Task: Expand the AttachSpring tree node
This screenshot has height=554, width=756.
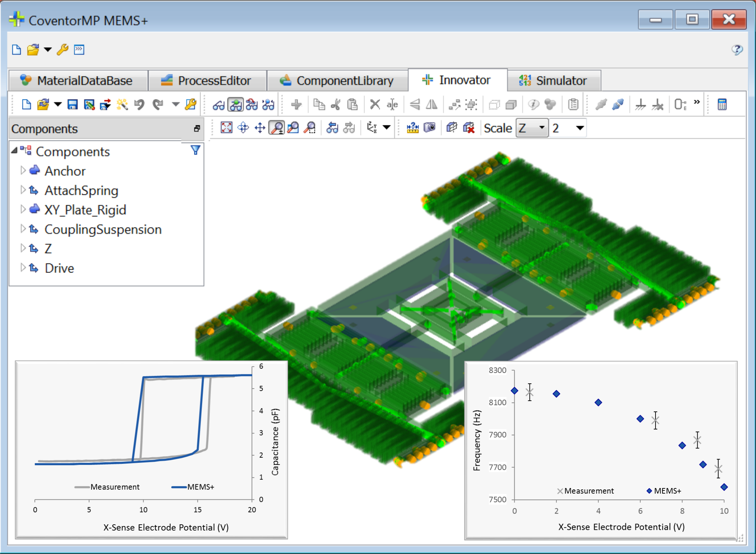Action: tap(23, 190)
